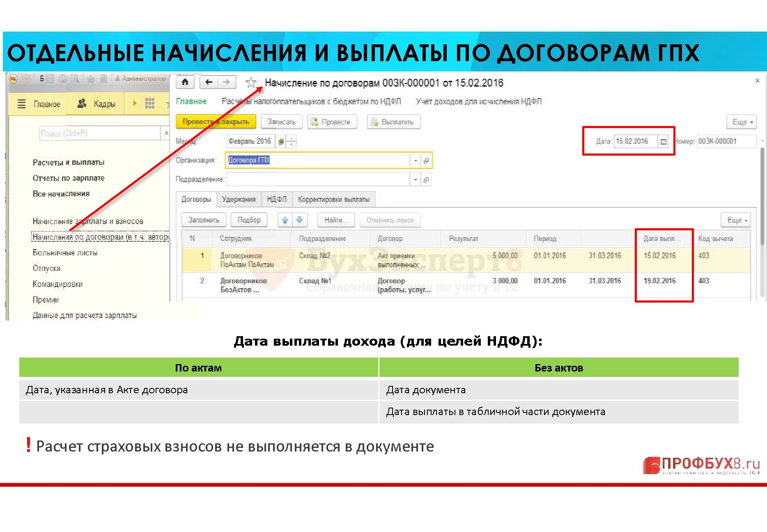
Task: Switch to Договоры tab
Action: click(196, 199)
